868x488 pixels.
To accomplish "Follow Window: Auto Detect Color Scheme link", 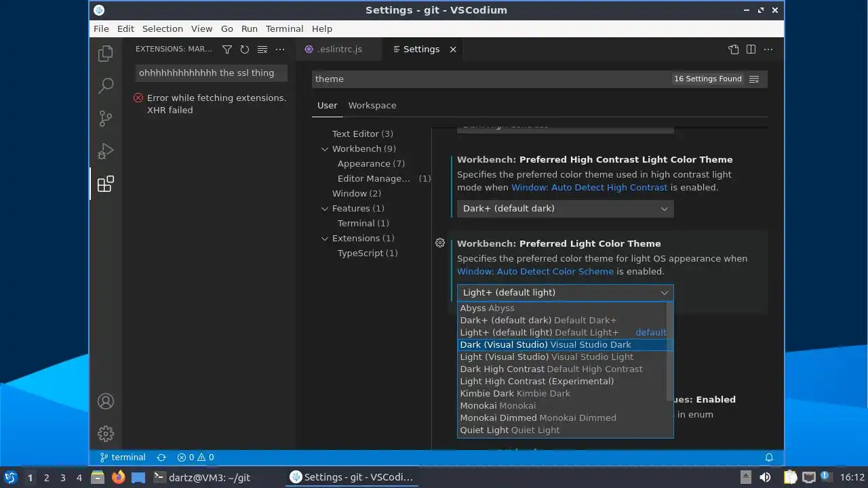I will [535, 272].
